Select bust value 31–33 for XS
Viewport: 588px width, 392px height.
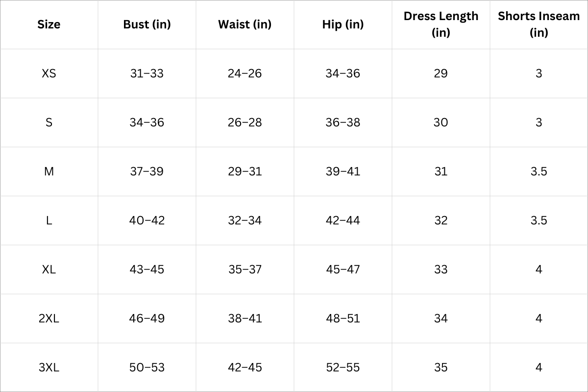pos(147,73)
